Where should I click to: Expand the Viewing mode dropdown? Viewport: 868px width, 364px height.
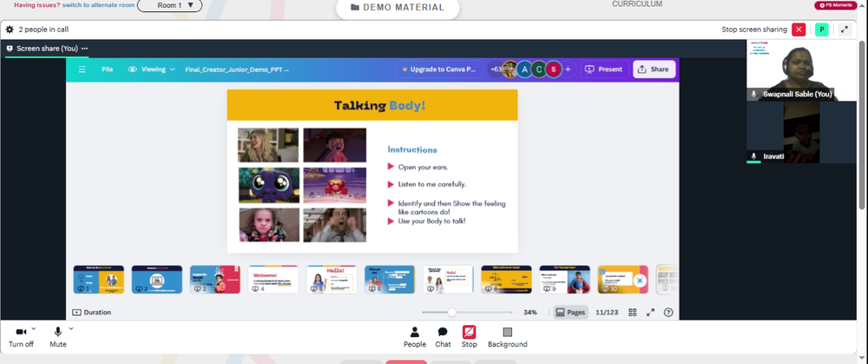click(x=151, y=69)
